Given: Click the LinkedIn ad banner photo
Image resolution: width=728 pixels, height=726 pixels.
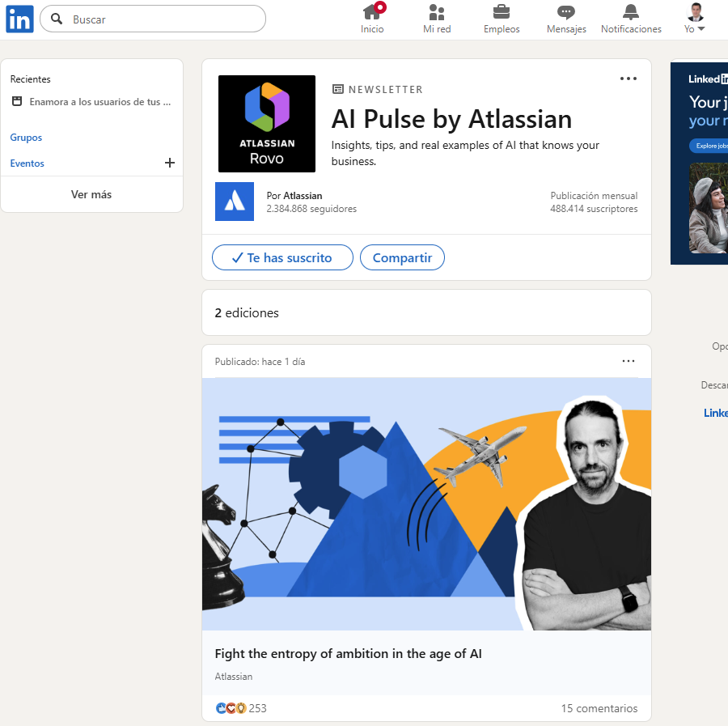Looking at the screenshot, I should coord(709,208).
